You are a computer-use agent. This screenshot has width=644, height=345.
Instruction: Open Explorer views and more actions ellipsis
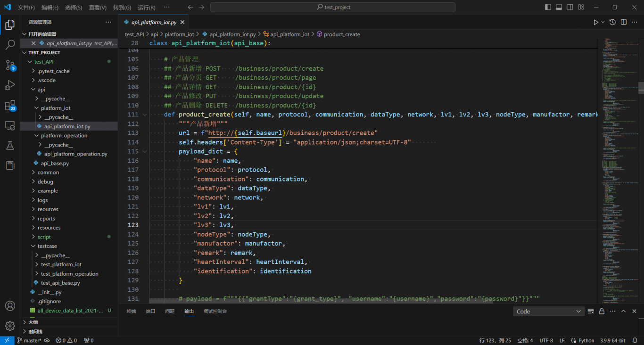[x=108, y=22]
